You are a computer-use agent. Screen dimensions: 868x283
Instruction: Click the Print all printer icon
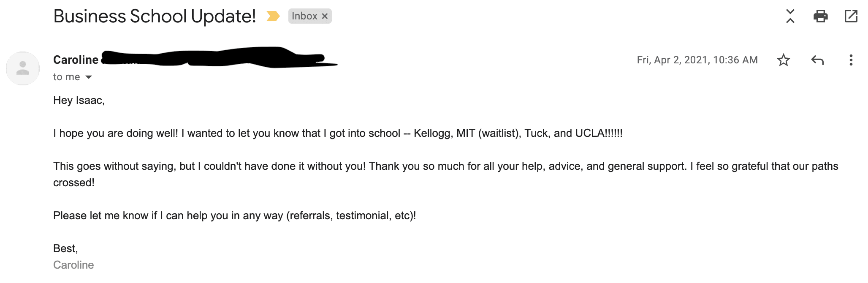[820, 16]
